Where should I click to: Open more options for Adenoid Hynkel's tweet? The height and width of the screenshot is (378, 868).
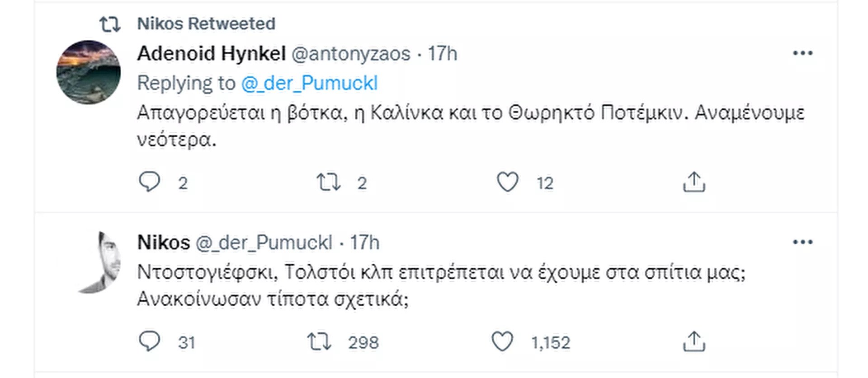[802, 53]
